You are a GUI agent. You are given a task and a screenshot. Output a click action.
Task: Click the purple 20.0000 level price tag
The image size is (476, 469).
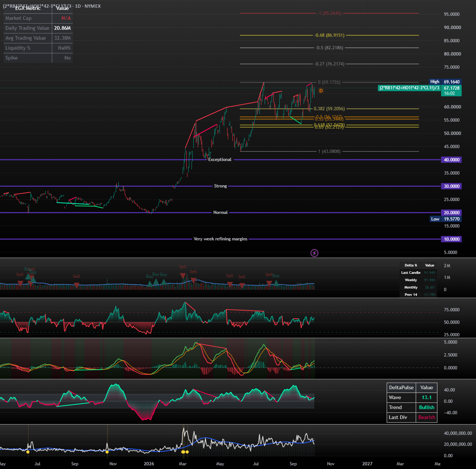click(x=451, y=213)
